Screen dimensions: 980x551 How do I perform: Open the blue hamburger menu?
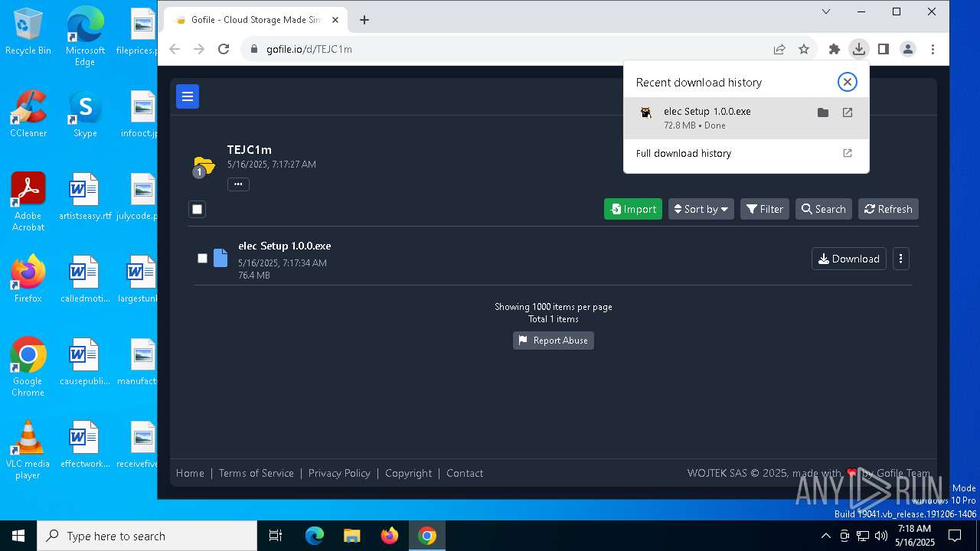pyautogui.click(x=188, y=96)
